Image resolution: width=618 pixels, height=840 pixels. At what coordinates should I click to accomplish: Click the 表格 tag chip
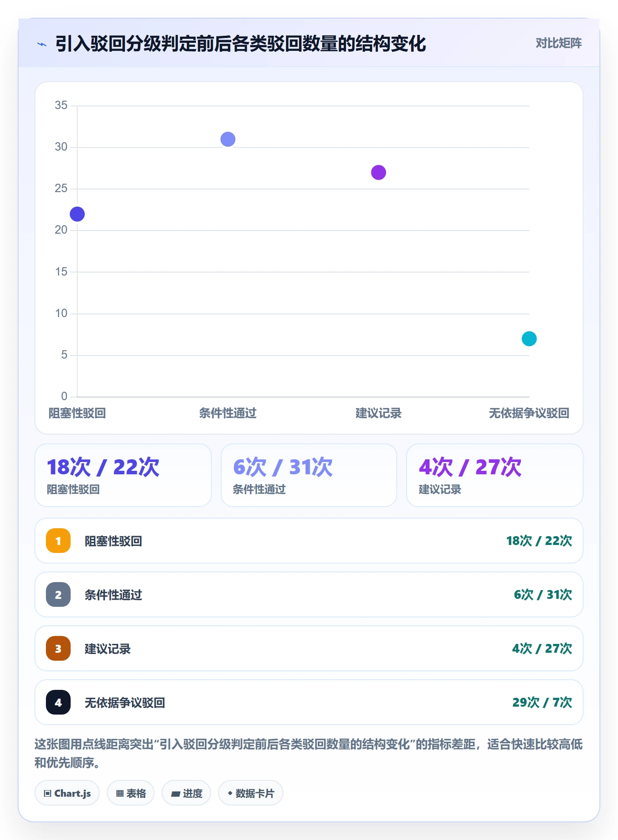pyautogui.click(x=131, y=793)
